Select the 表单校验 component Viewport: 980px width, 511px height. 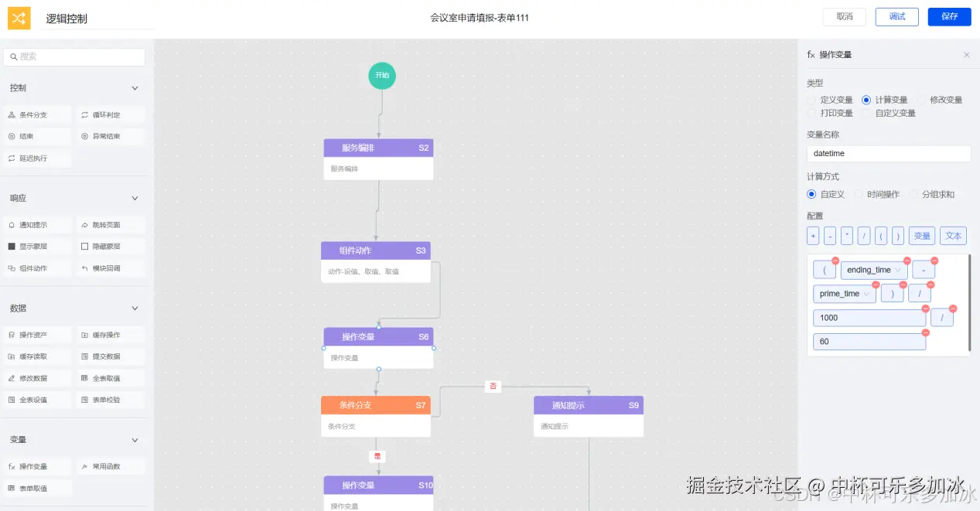(111, 400)
